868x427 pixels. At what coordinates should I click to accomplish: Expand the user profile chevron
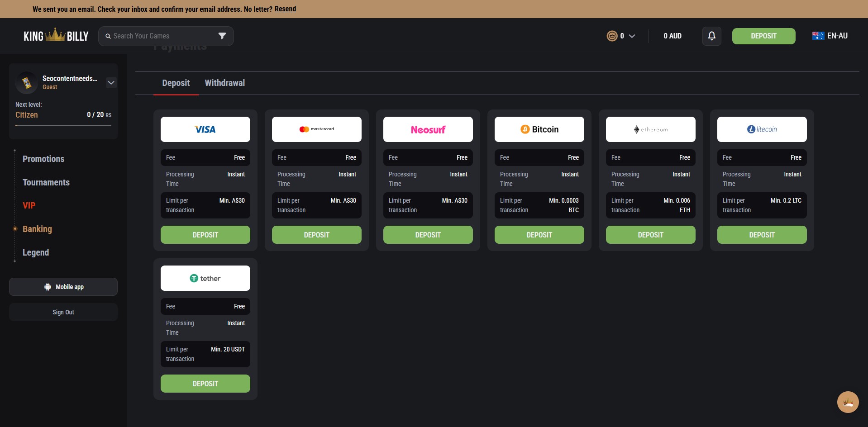[111, 83]
